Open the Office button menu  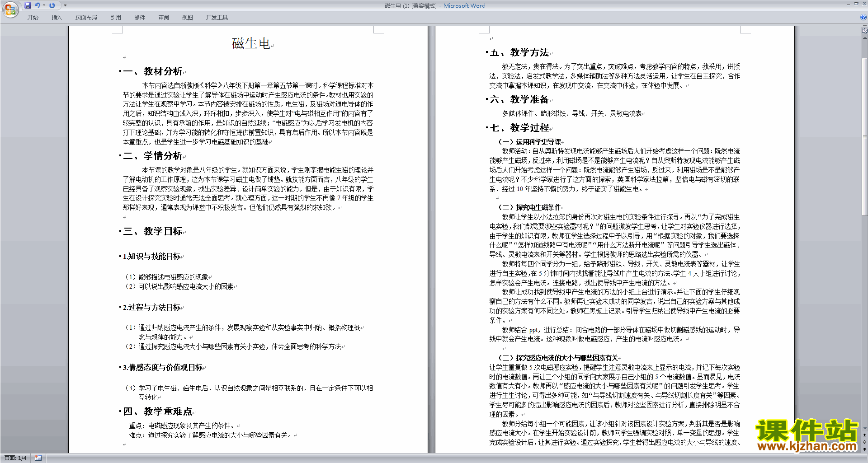pyautogui.click(x=10, y=9)
